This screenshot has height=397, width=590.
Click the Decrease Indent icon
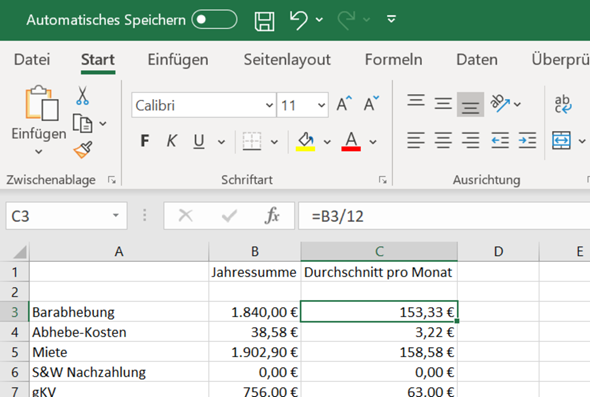[500, 140]
